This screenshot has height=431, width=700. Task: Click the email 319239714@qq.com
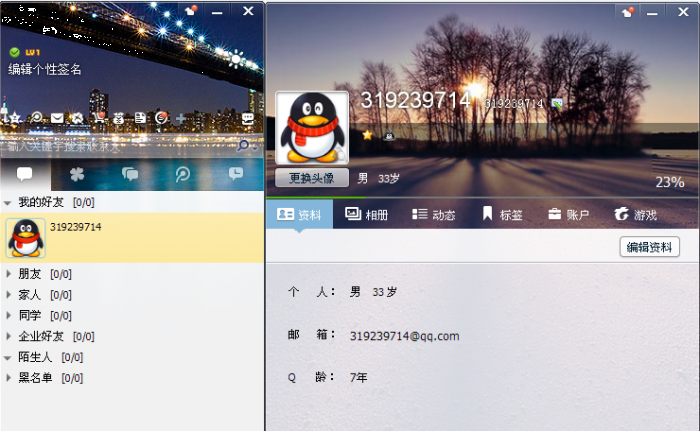(x=404, y=336)
